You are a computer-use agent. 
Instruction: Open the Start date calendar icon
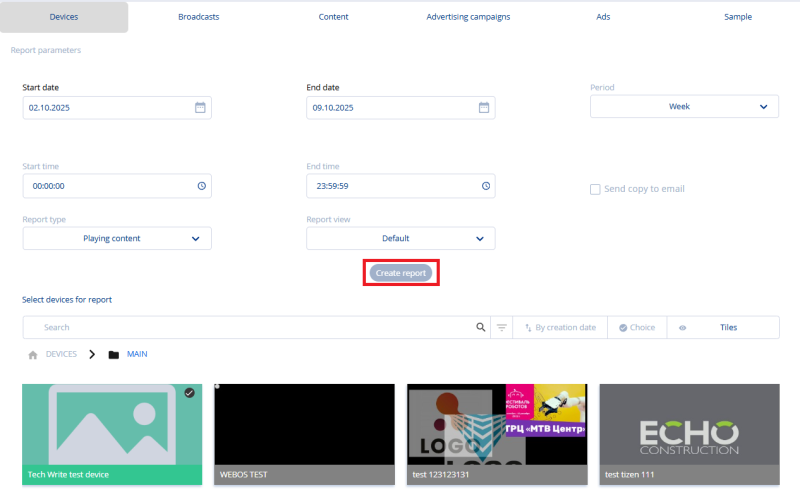pos(200,108)
